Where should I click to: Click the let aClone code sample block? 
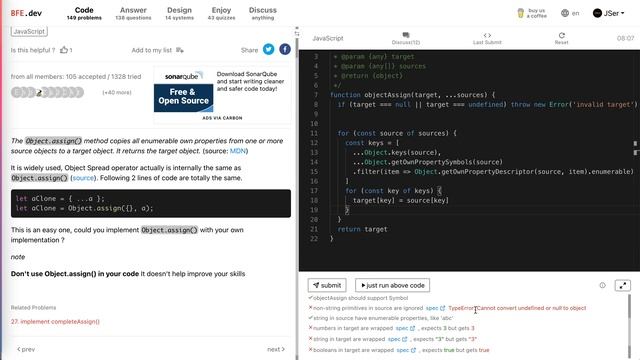coord(151,203)
